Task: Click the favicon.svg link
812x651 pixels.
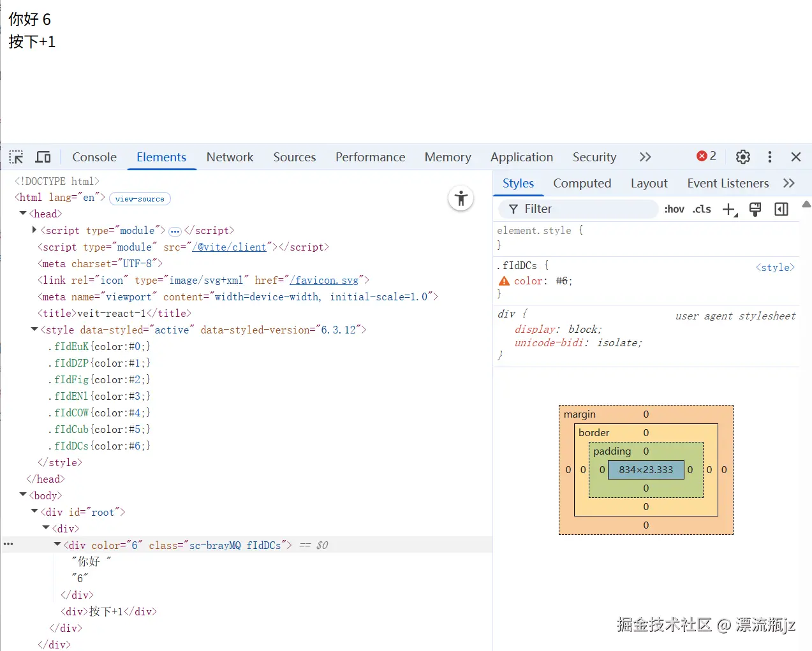Action: (x=326, y=280)
